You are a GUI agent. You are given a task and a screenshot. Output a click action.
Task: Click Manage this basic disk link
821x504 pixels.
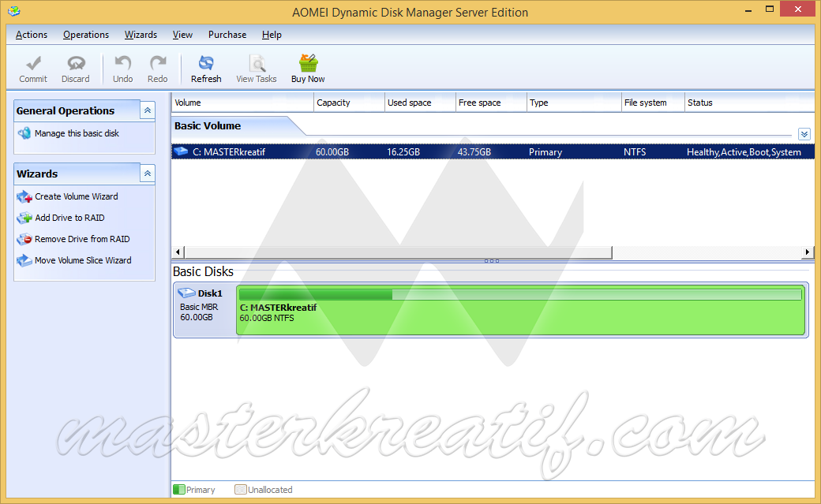[x=77, y=133]
